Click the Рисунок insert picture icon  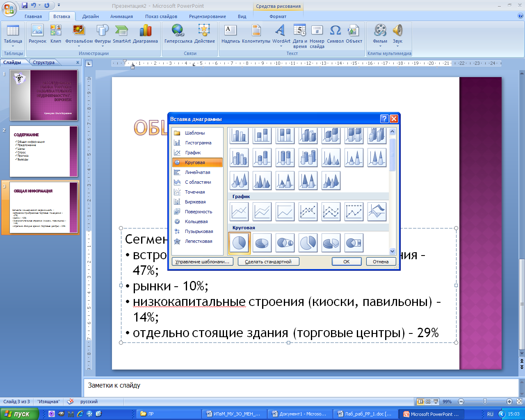coord(37,34)
